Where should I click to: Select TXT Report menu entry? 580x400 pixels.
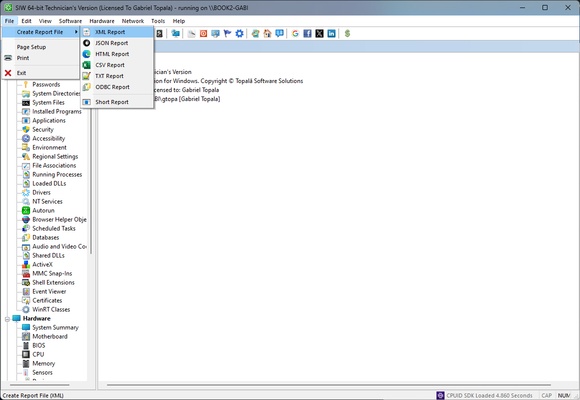pyautogui.click(x=117, y=76)
